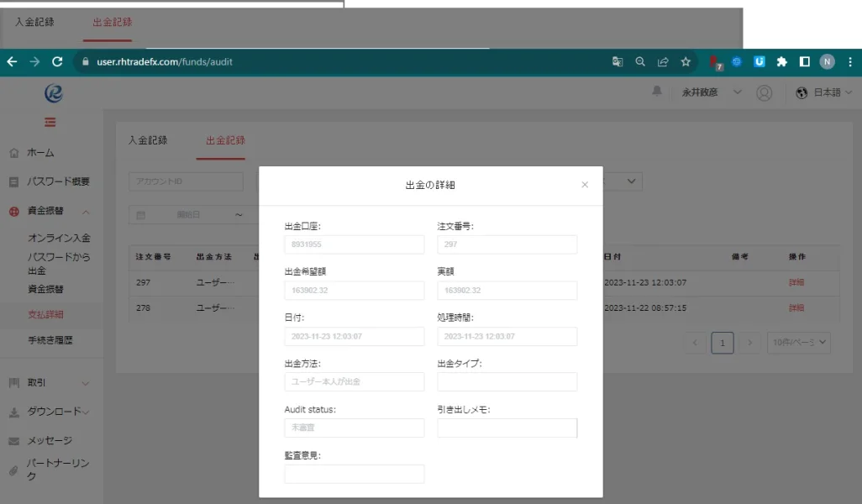Click the メッセージ envelope icon
Viewport: 862px width, 504px height.
pyautogui.click(x=12, y=439)
